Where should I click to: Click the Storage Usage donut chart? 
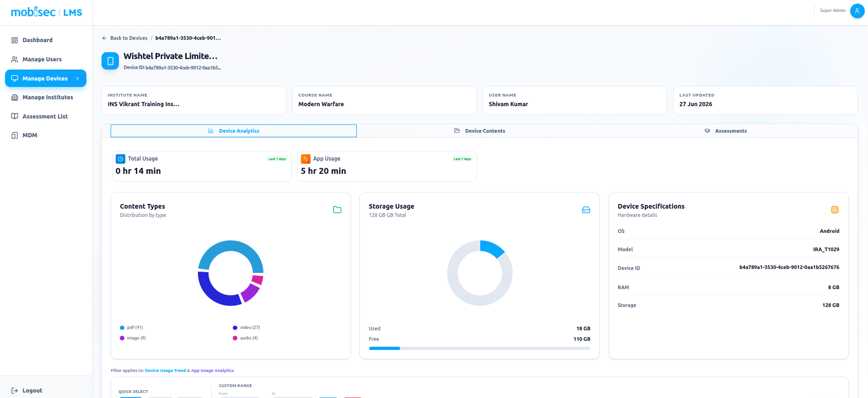pos(480,273)
